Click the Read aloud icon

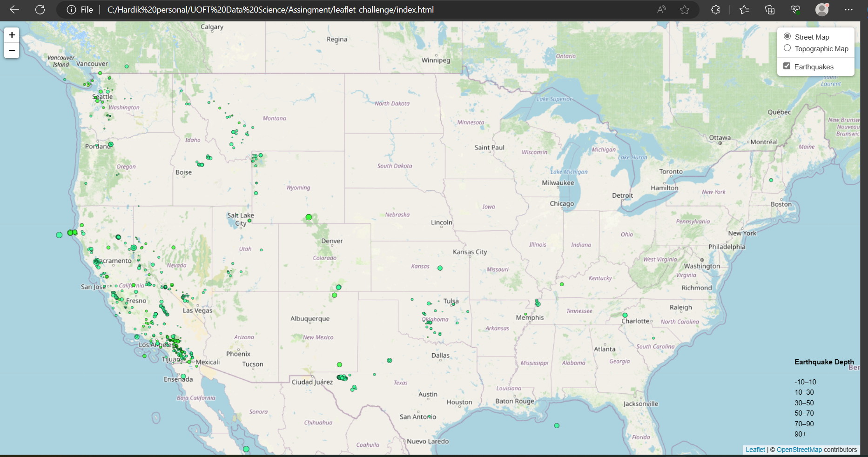pyautogui.click(x=660, y=9)
